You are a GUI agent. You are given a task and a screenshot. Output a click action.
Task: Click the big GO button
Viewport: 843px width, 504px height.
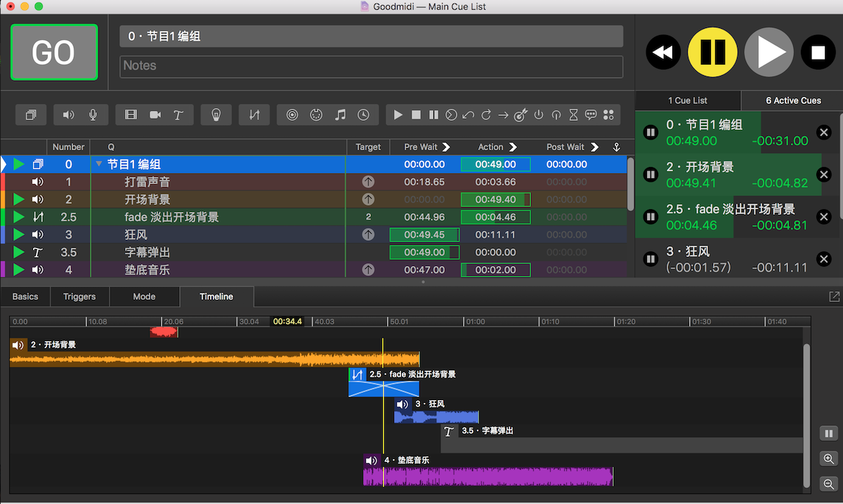coord(54,52)
